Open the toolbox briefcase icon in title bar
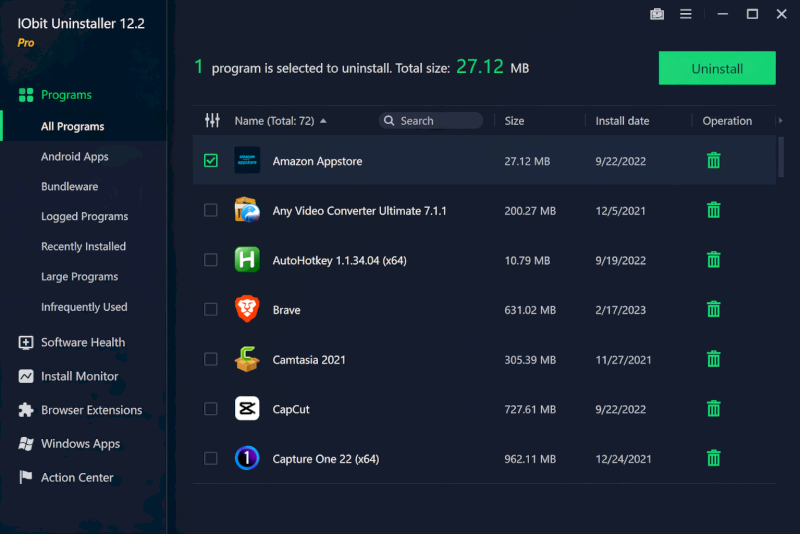This screenshot has height=534, width=800. pos(657,14)
